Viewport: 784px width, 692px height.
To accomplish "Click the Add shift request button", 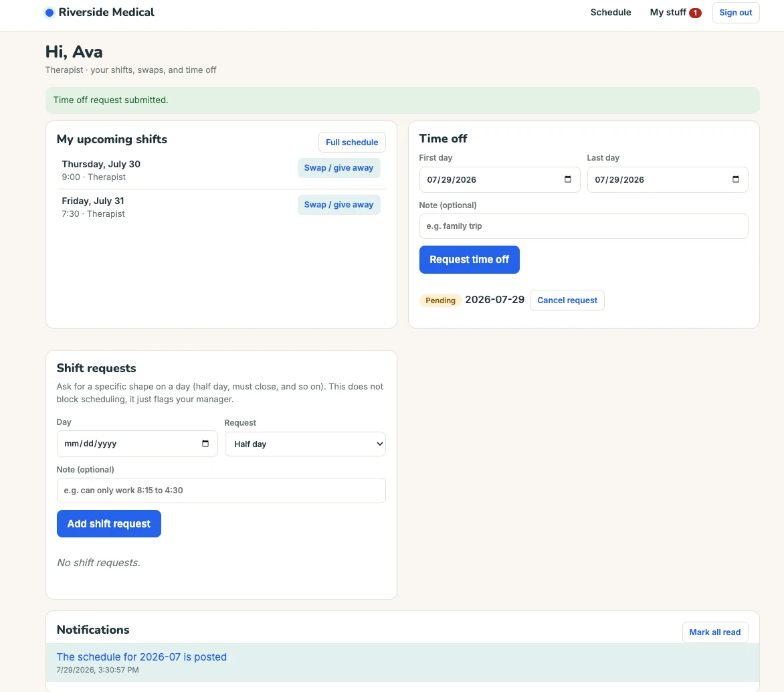I will pyautogui.click(x=109, y=523).
